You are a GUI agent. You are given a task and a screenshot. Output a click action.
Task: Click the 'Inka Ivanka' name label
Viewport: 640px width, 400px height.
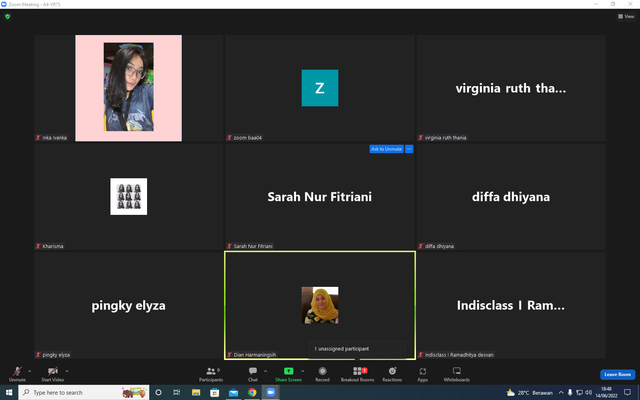pos(54,138)
